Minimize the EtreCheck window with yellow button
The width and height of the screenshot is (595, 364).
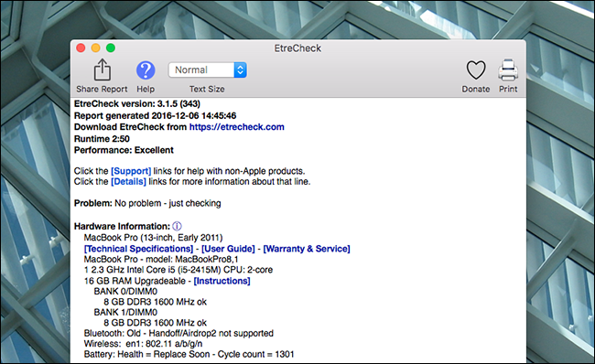pos(95,48)
